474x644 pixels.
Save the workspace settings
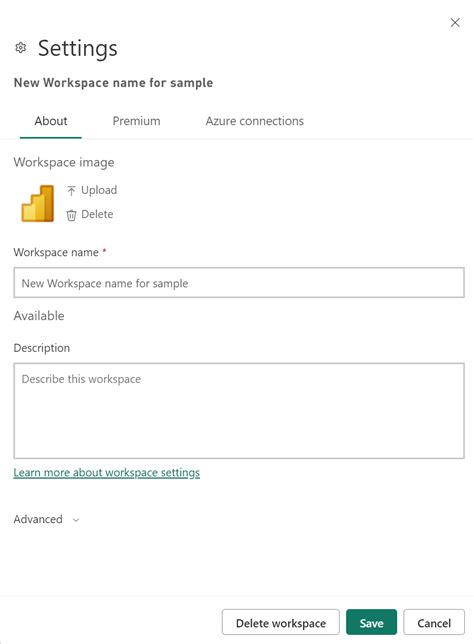[371, 623]
